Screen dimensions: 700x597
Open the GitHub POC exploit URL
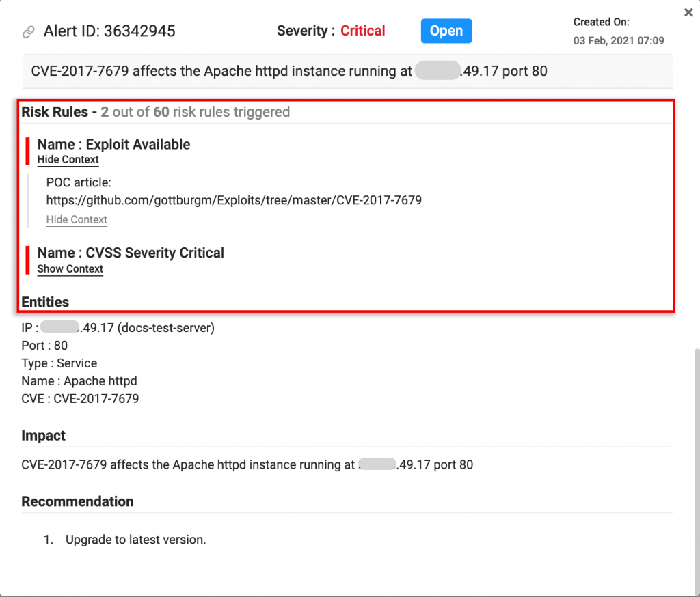234,200
